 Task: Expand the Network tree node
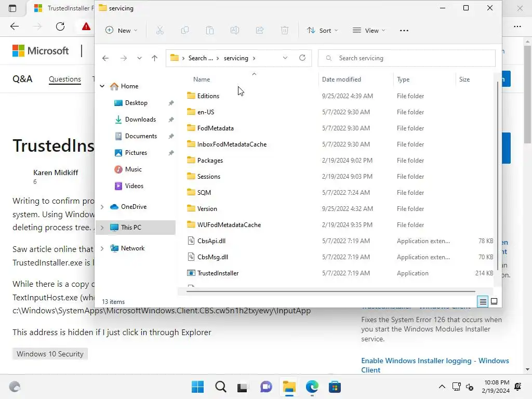click(102, 248)
